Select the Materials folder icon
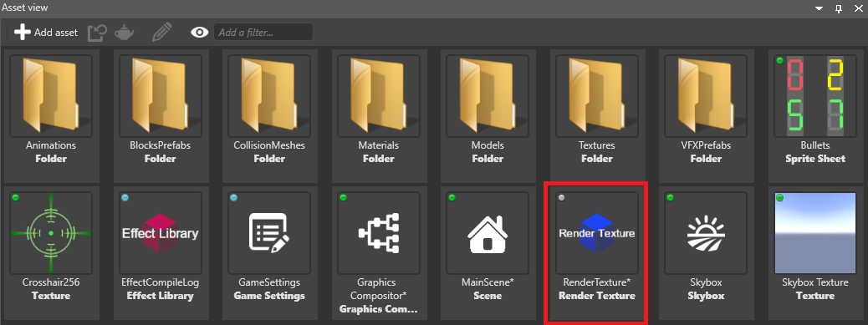Viewport: 868px width, 325px height. pyautogui.click(x=379, y=95)
